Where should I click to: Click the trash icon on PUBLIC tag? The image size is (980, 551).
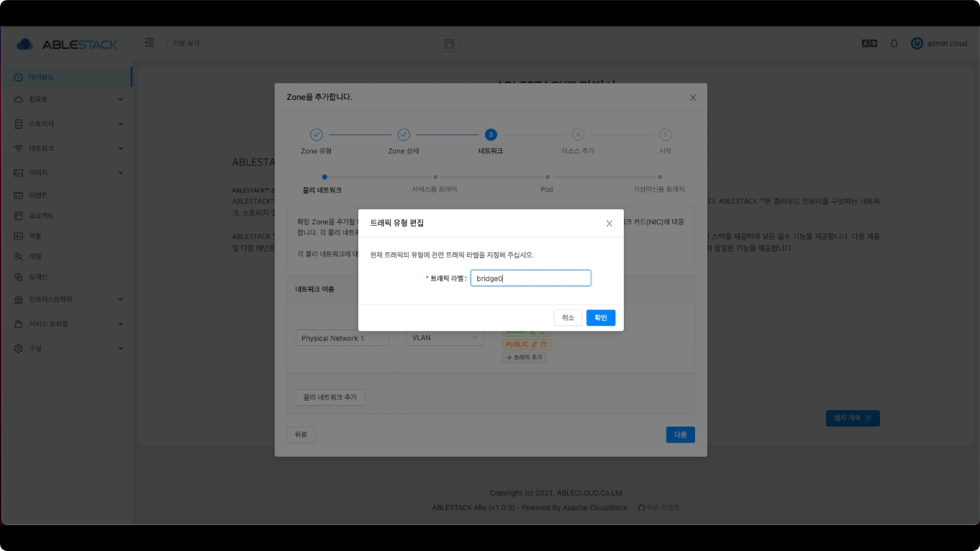pyautogui.click(x=544, y=345)
